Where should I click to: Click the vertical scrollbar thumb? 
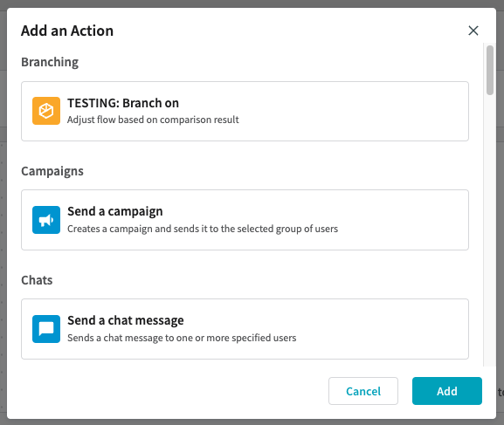point(490,71)
